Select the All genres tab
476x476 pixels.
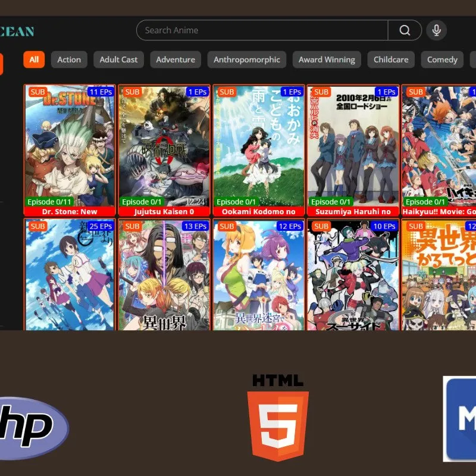click(33, 59)
